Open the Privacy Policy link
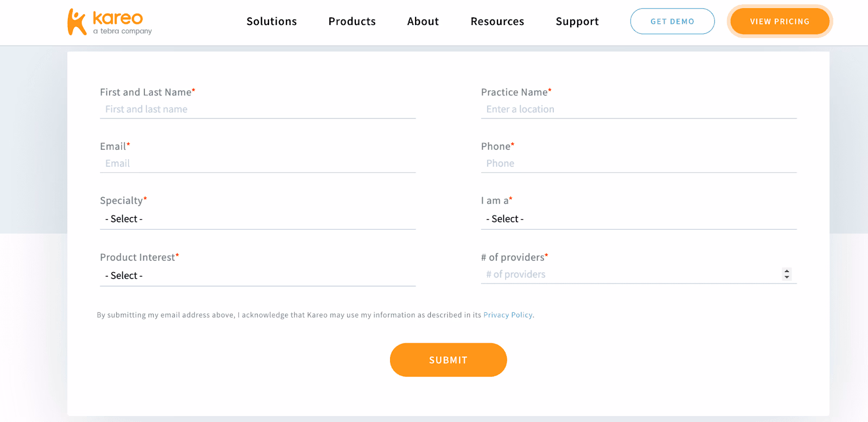This screenshot has width=868, height=422. (508, 315)
